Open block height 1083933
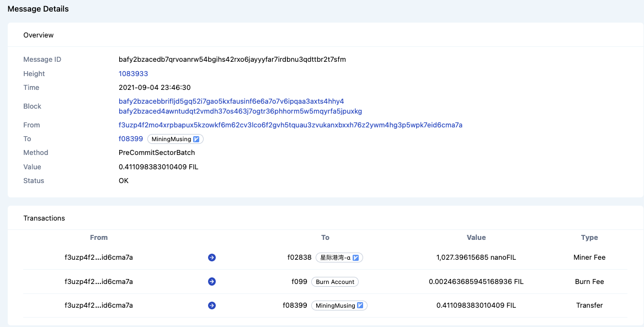 pos(133,74)
